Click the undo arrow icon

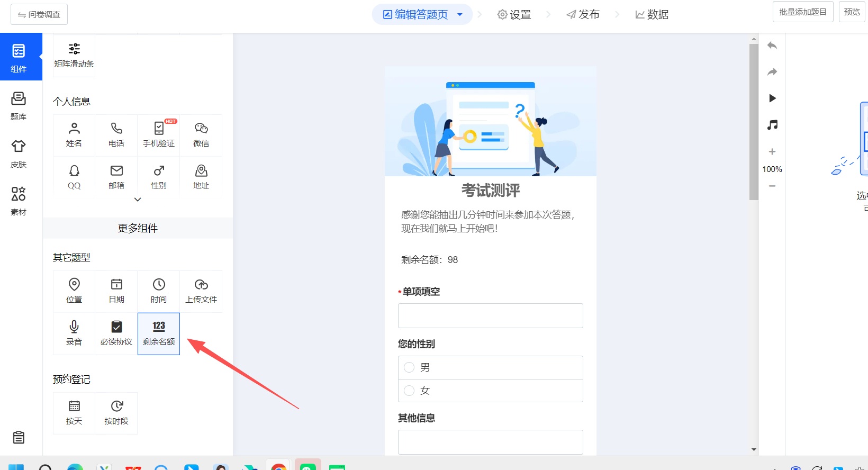click(772, 46)
